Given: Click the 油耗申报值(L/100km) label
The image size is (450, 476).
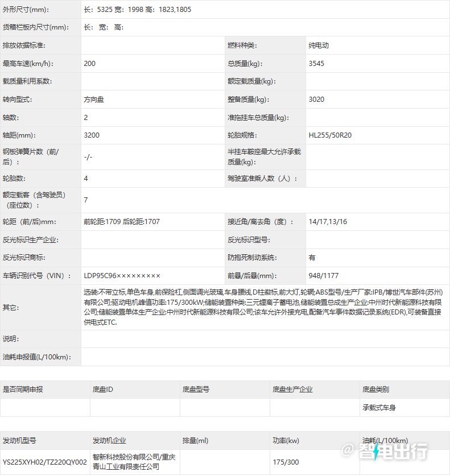Looking at the screenshot, I should (37, 357).
